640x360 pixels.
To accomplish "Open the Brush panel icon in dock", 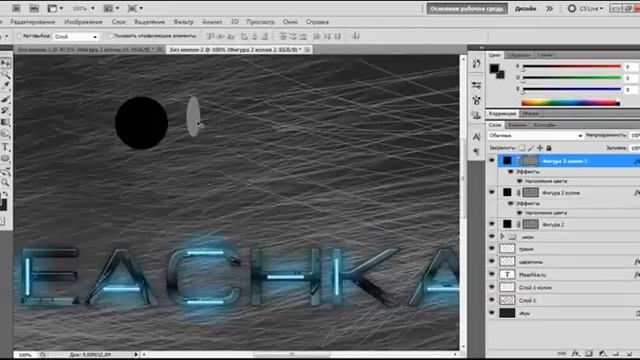I will (x=476, y=85).
